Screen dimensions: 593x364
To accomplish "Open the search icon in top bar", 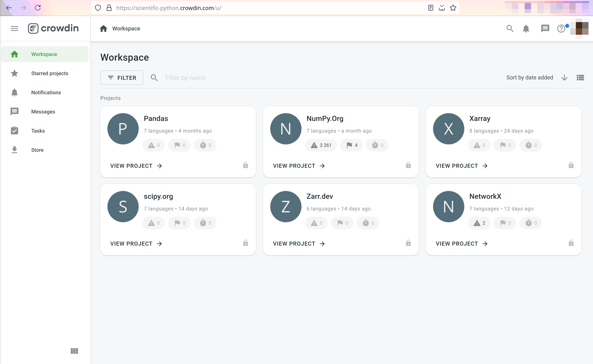I will pos(510,28).
